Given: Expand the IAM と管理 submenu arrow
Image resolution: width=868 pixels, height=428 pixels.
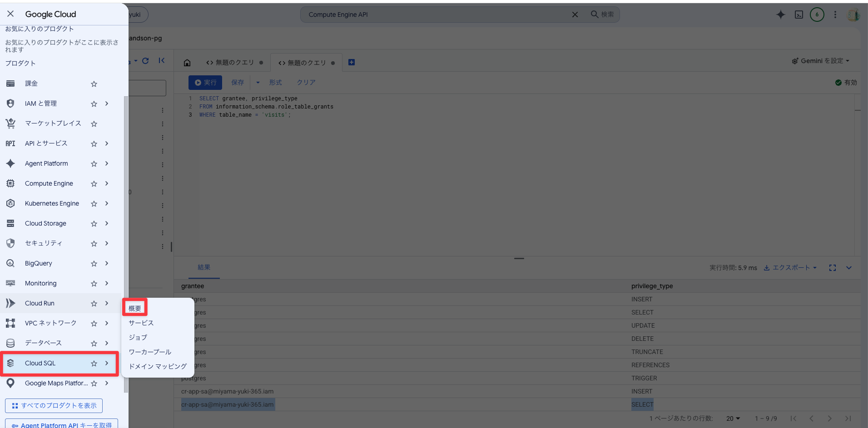Looking at the screenshot, I should [x=107, y=103].
